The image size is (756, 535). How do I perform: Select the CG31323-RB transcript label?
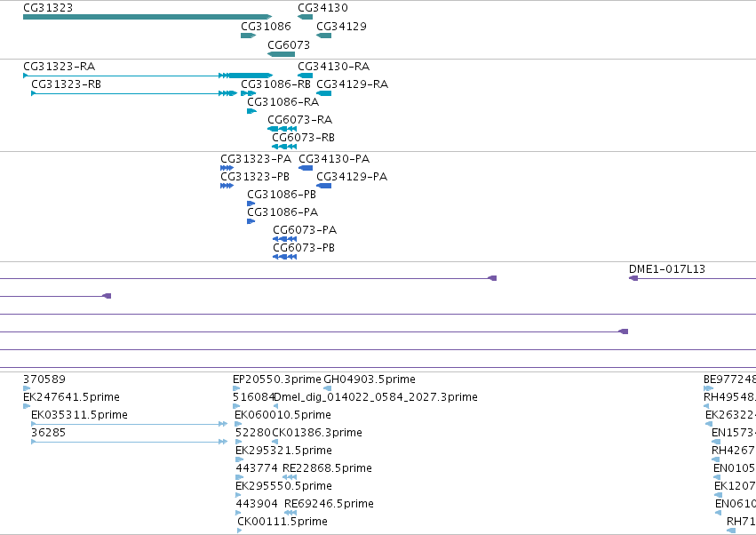tap(67, 84)
